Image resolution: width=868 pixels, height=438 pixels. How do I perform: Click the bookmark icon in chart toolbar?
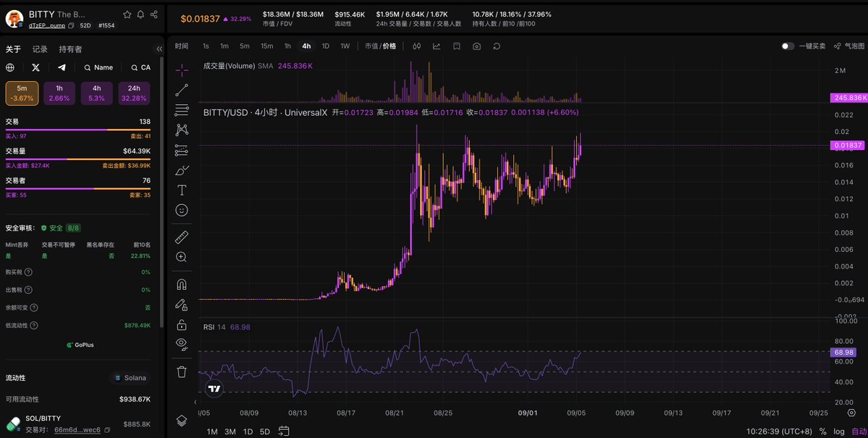[x=457, y=46]
